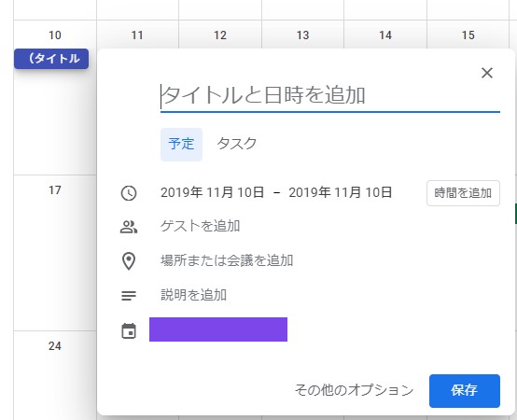
Task: Click the guests people icon
Action: pos(129,227)
